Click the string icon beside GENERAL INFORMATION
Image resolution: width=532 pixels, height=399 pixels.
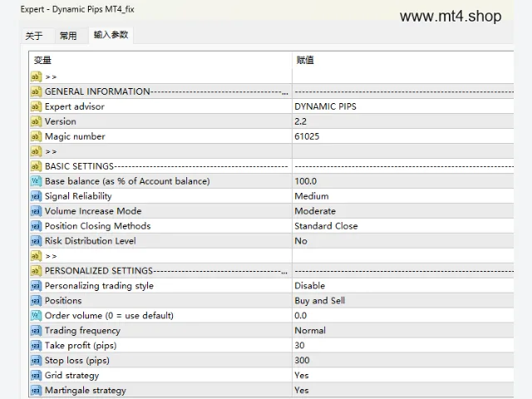pyautogui.click(x=36, y=91)
